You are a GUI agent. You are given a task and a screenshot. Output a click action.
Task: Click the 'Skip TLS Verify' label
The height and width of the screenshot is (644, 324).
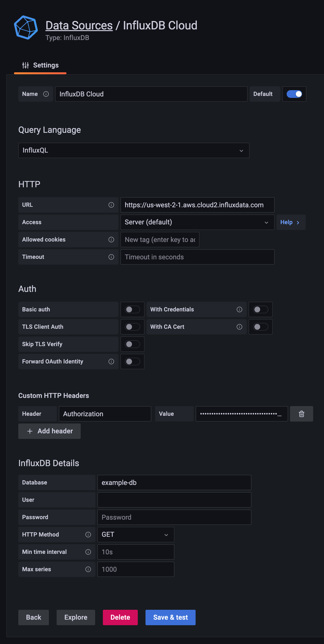[42, 344]
